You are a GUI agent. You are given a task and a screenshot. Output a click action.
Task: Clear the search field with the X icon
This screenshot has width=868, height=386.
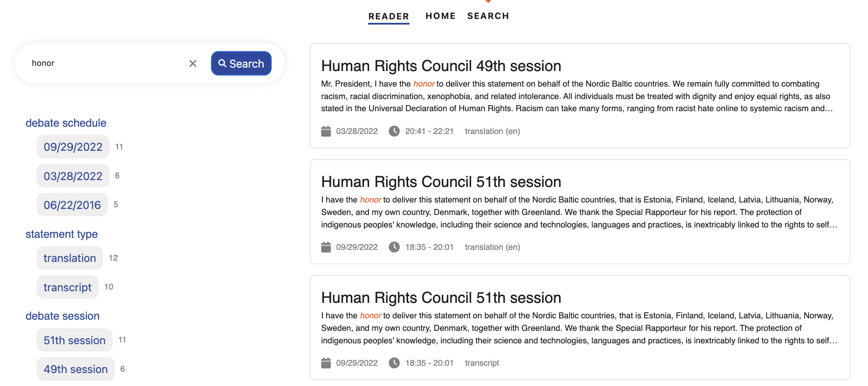pos(193,64)
